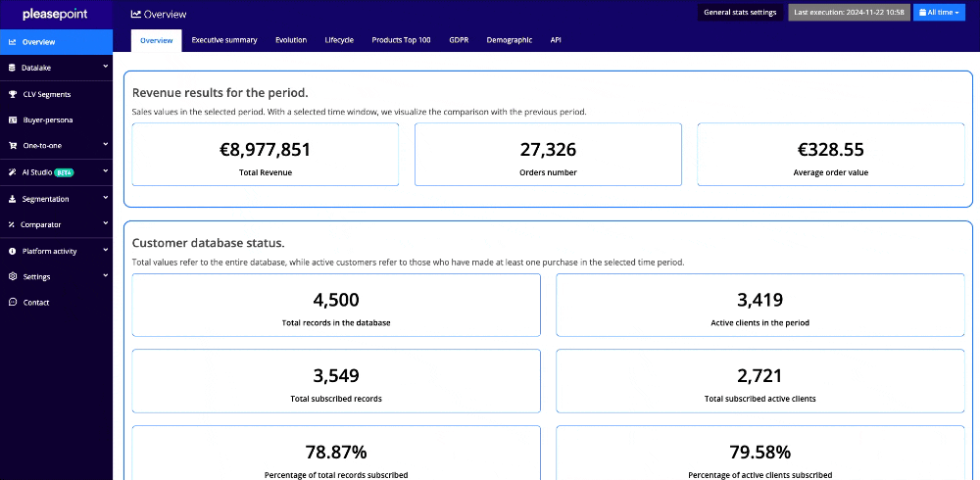Select the Total Revenue stat card
Viewport: 980px width, 480px height.
[x=265, y=155]
